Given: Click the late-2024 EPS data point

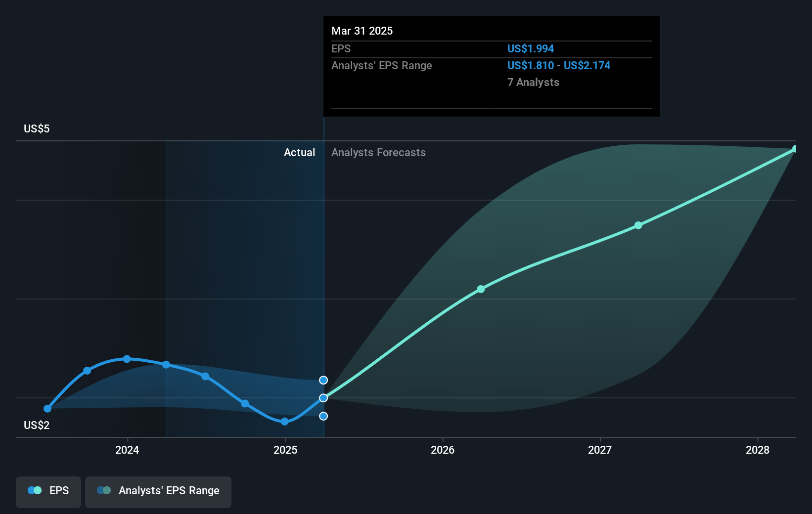Looking at the screenshot, I should [x=245, y=404].
